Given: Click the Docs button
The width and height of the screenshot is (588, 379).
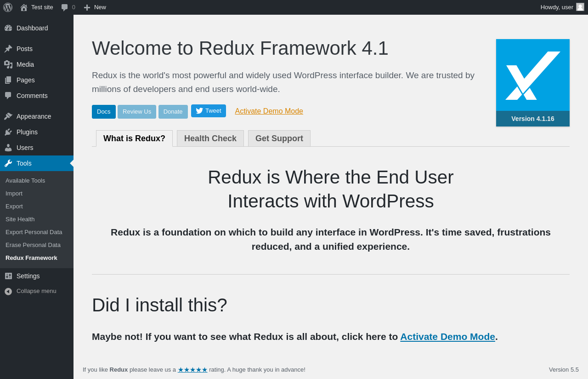Looking at the screenshot, I should [104, 112].
